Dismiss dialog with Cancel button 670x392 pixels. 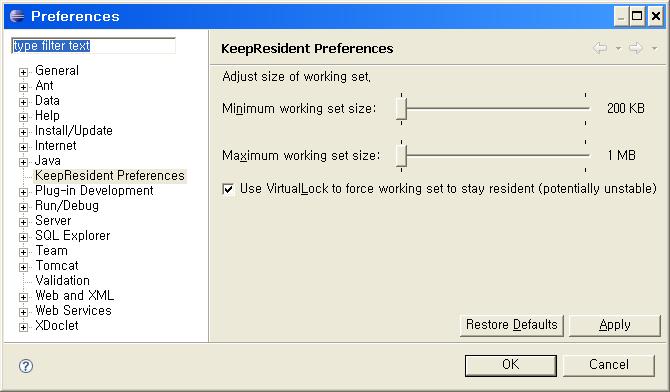[608, 365]
